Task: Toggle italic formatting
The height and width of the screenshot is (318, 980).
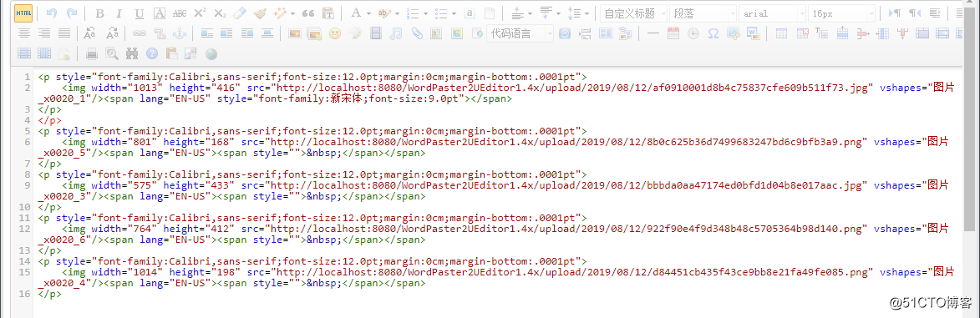Action: 119,13
